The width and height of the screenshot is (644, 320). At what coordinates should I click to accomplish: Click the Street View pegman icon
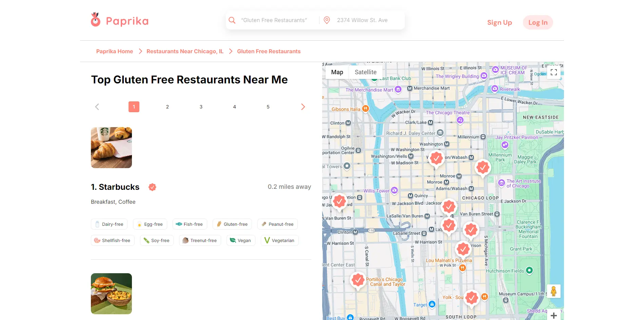point(554,291)
